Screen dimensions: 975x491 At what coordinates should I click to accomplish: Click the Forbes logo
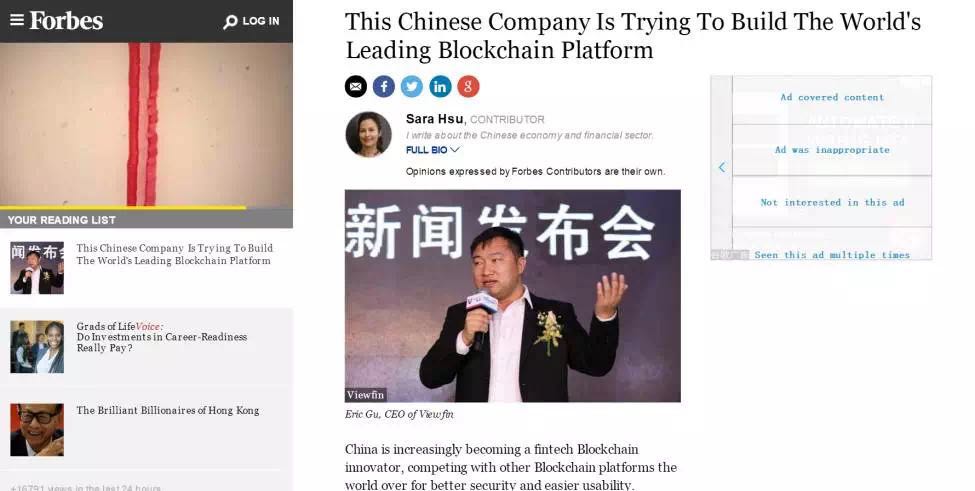[x=66, y=21]
